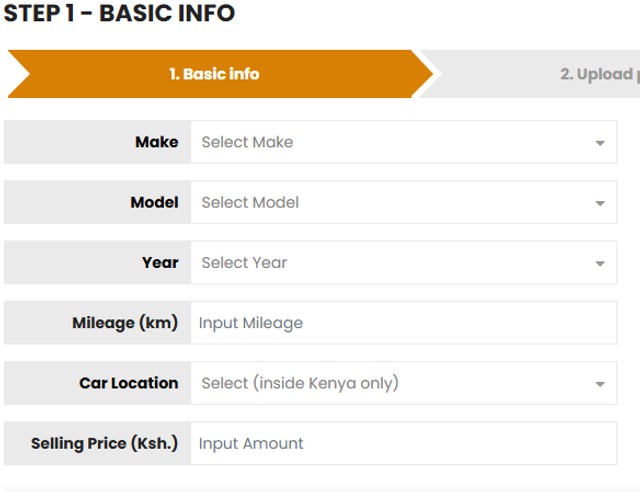Go to the '2. Upload' step tab
This screenshot has height=492, width=640.
pos(595,74)
